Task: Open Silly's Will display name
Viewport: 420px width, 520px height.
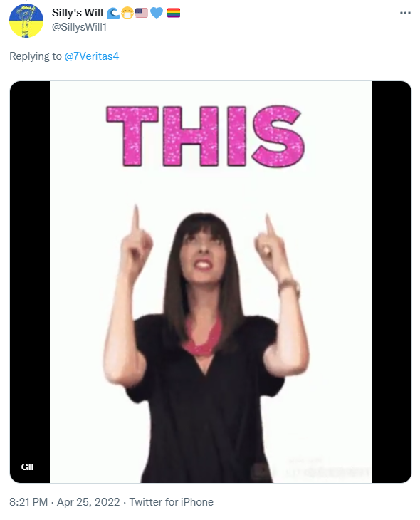Action: click(x=78, y=13)
